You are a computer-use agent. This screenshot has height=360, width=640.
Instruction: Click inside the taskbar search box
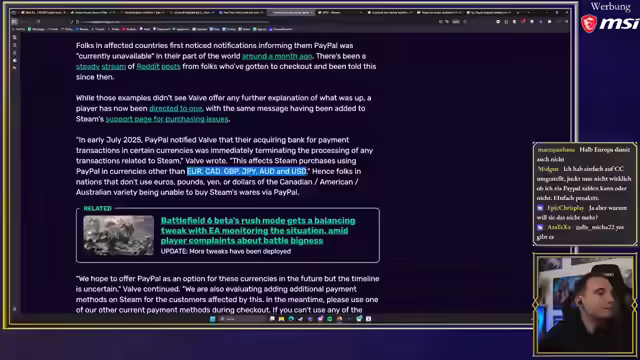[242, 319]
